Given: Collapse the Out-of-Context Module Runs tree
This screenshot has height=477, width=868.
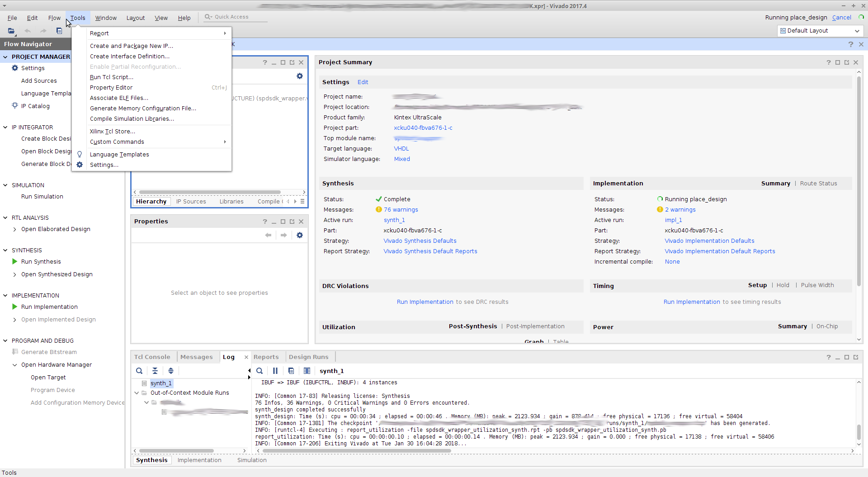Looking at the screenshot, I should [x=137, y=392].
